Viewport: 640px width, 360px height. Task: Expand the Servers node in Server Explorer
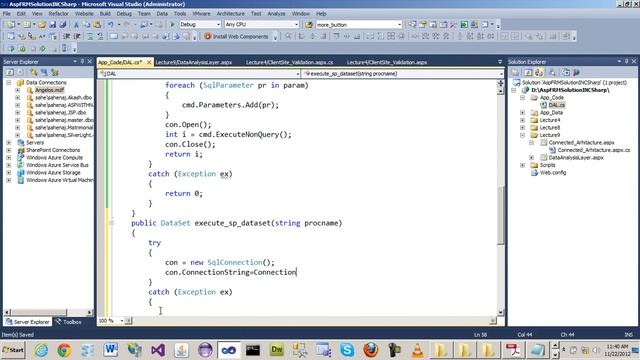(x=9, y=142)
